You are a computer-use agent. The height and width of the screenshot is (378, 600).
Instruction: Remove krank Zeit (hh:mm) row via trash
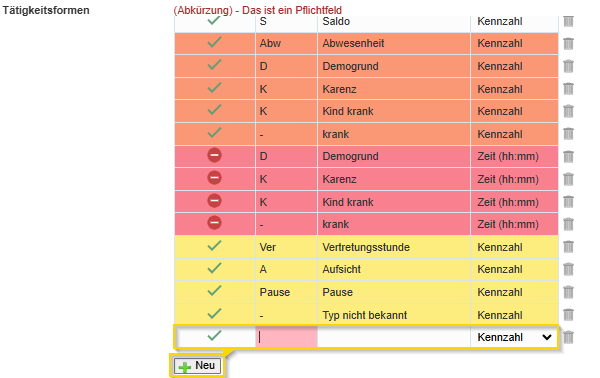(568, 224)
